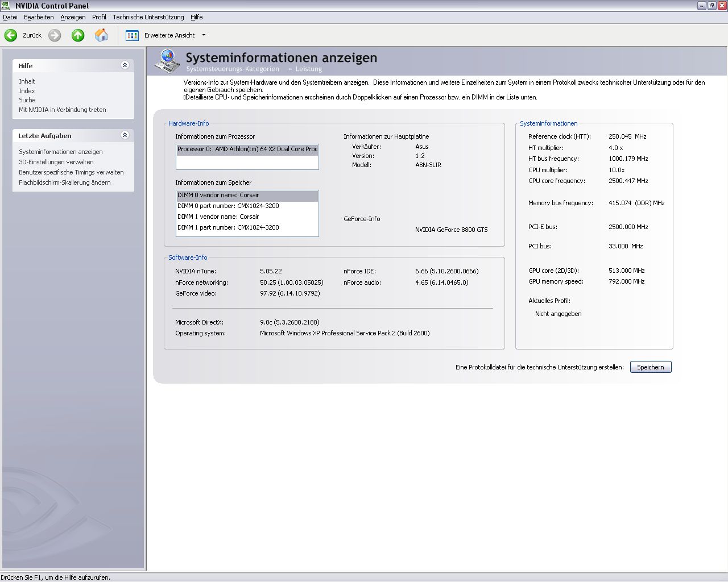Viewport: 728px width, 582px height.
Task: Open the Profil menu
Action: (99, 17)
